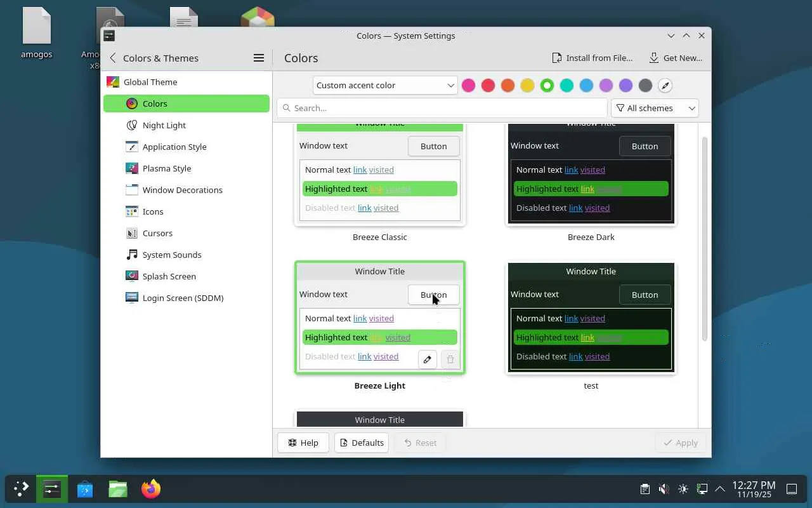This screenshot has width=812, height=508.
Task: Pick the light purple accent color
Action: tap(606, 85)
